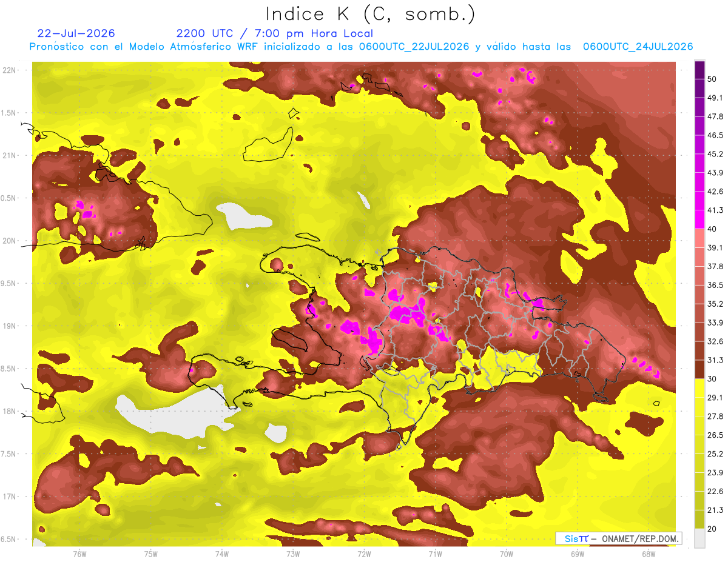Click the "47.8" colorbar label
Viewport: 728px width, 562px height.
click(715, 116)
